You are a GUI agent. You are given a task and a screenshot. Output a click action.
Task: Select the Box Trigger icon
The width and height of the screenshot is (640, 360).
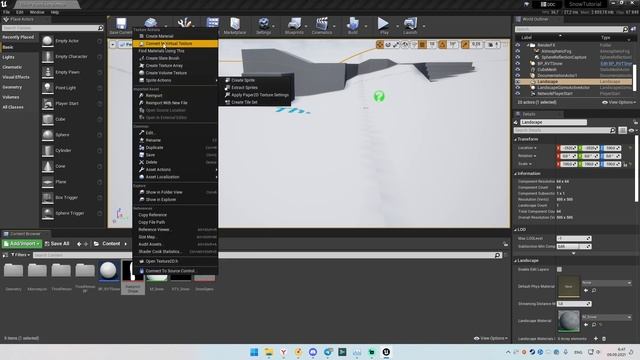coord(48,198)
